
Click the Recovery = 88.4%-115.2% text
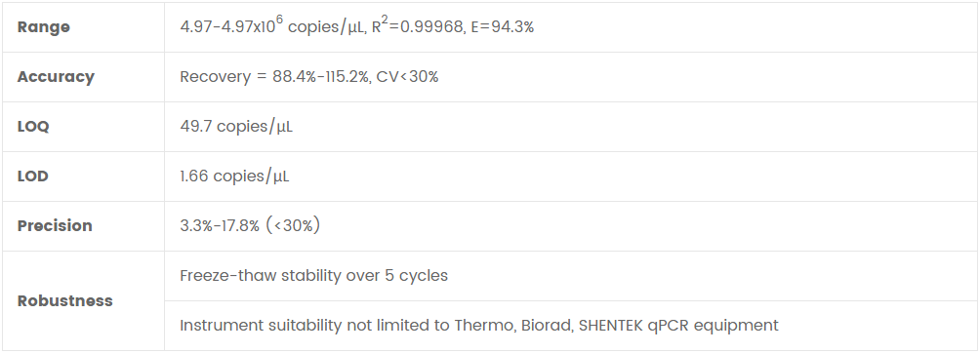[274, 77]
